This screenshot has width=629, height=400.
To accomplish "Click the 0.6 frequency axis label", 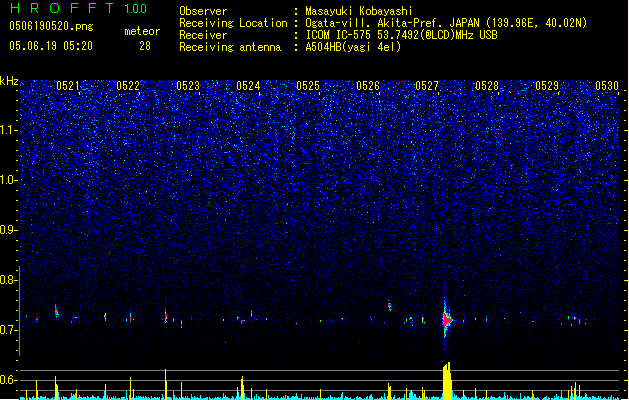I will click(x=9, y=380).
